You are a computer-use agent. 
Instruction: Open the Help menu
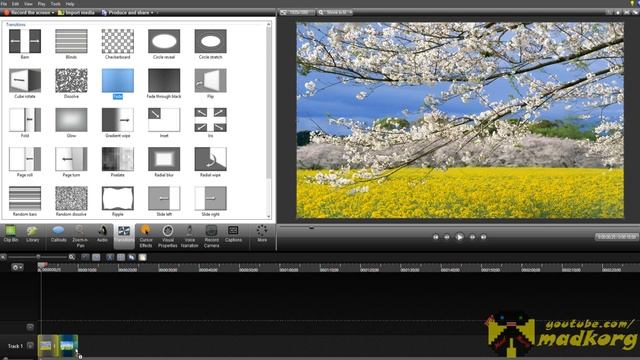point(70,4)
